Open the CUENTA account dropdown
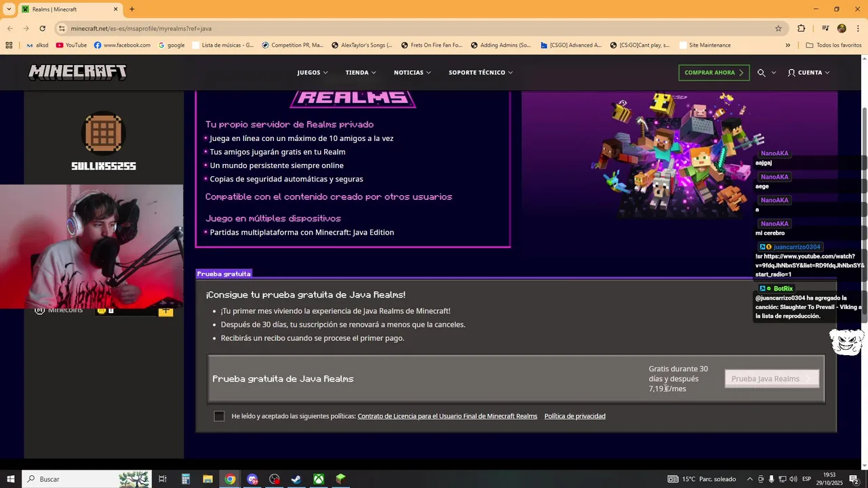Screen dimensions: 868x488 tap(808, 73)
